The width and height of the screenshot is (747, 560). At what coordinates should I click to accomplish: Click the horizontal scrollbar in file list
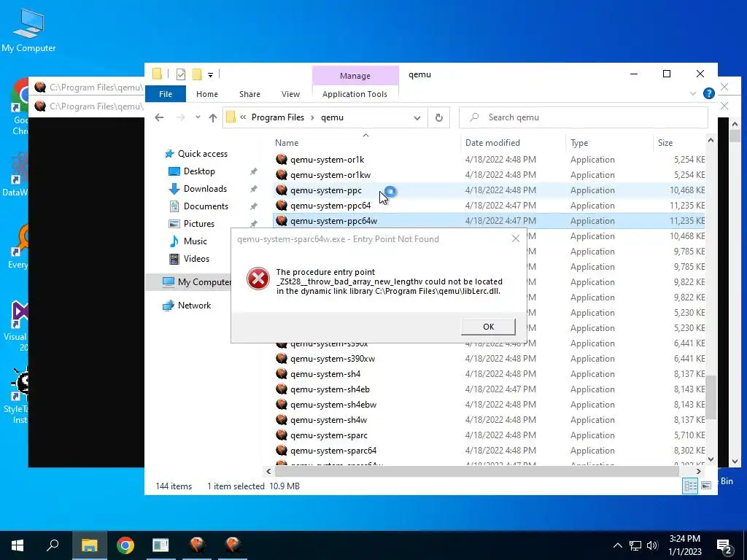point(477,472)
